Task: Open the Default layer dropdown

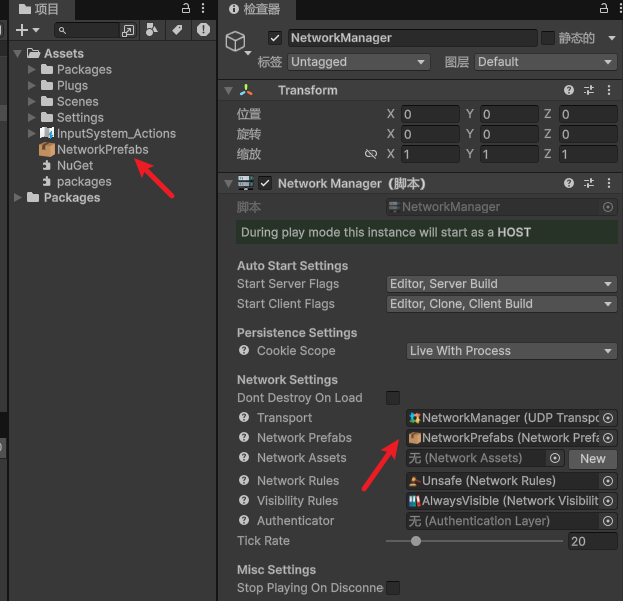Action: (x=546, y=62)
